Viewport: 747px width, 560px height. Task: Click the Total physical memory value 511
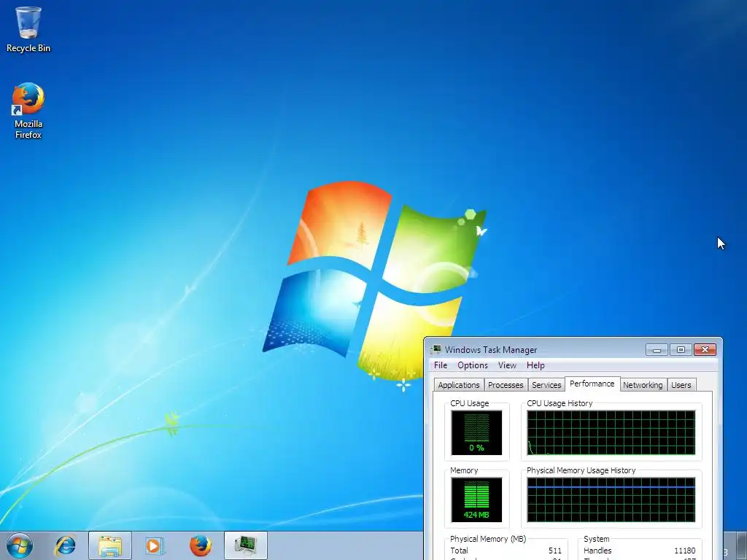(555, 551)
